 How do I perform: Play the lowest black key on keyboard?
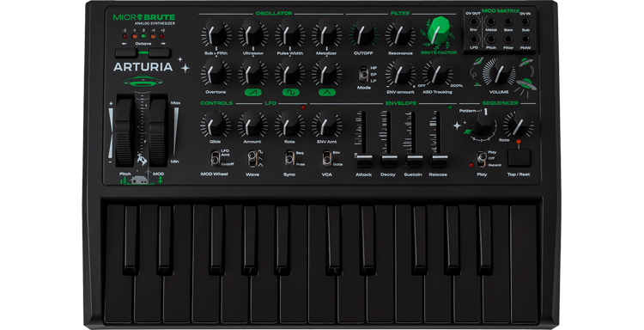click(x=131, y=240)
